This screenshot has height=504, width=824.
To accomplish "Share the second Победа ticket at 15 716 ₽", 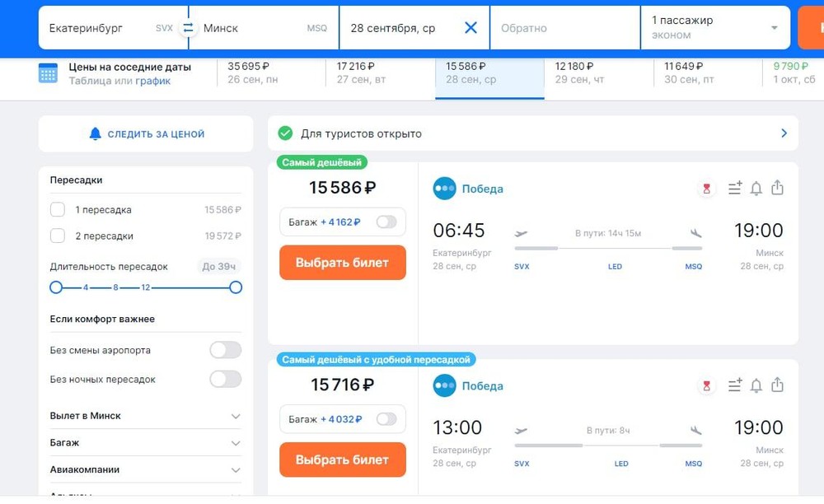I will (777, 385).
